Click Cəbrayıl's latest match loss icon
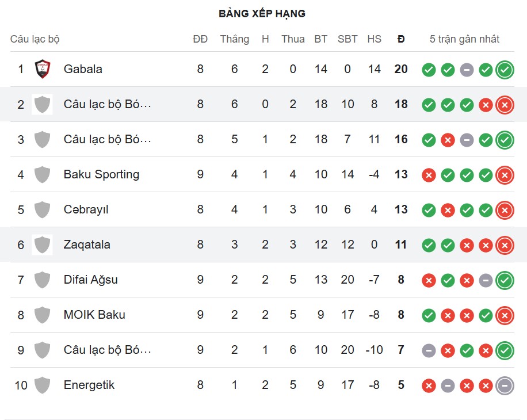Viewport: 527px width, 420px height. (x=505, y=210)
